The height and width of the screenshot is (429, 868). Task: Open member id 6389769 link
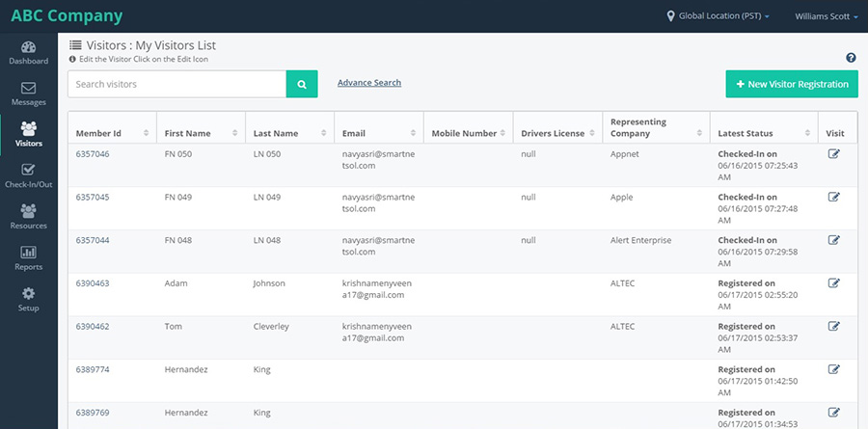[x=93, y=413]
